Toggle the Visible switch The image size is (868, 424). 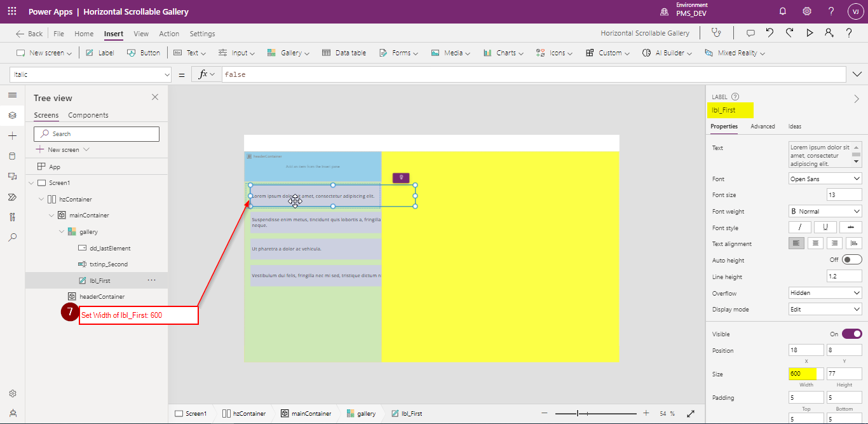[852, 334]
